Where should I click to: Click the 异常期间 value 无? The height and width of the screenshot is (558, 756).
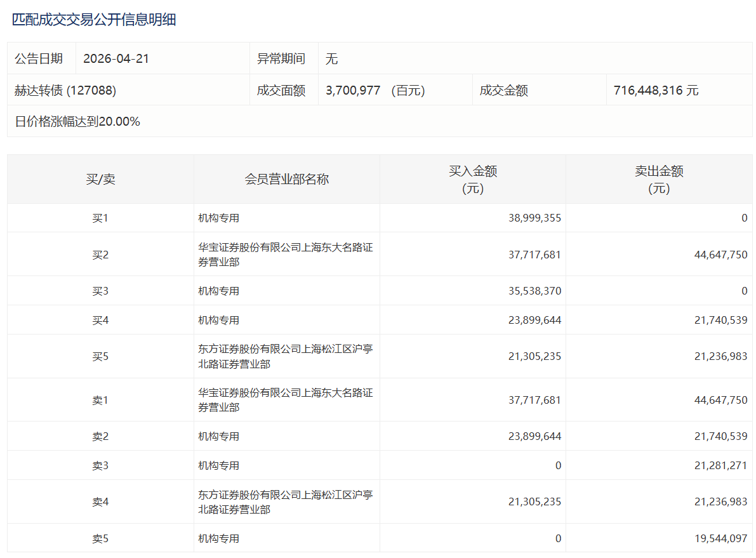(331, 58)
